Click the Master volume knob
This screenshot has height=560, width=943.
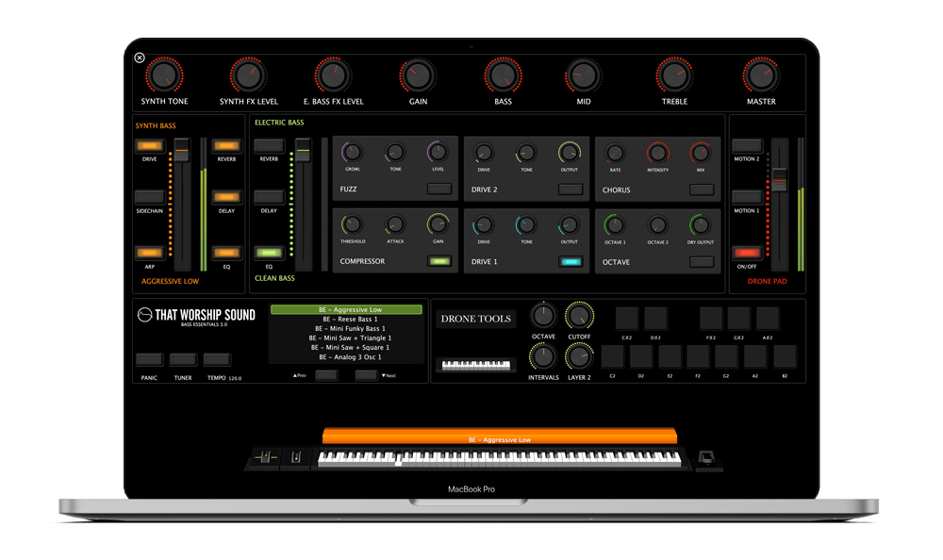tap(761, 75)
